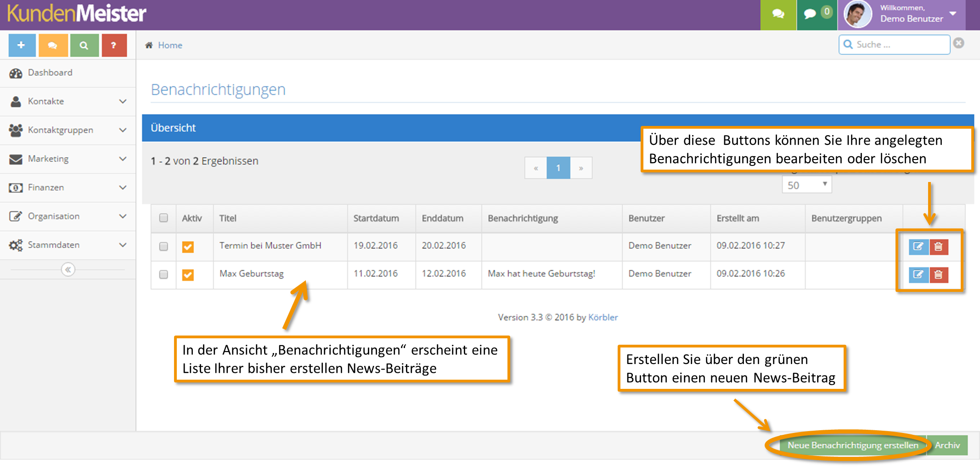Clear the search with the x icon
Image resolution: width=980 pixels, height=467 pixels.
coord(958,43)
